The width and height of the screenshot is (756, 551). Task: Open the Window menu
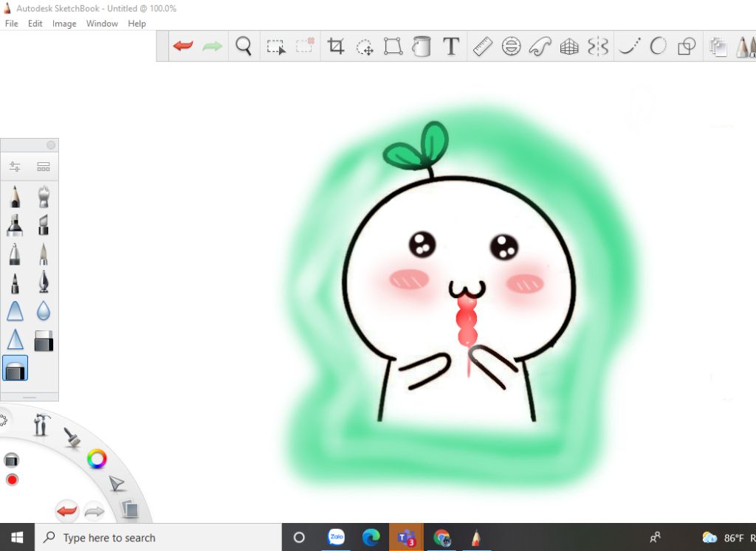102,24
